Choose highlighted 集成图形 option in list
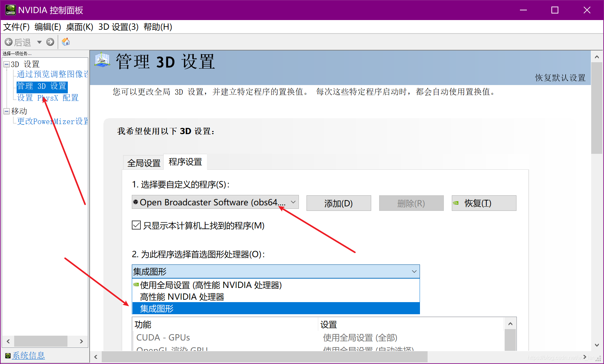604x364 pixels. point(276,308)
